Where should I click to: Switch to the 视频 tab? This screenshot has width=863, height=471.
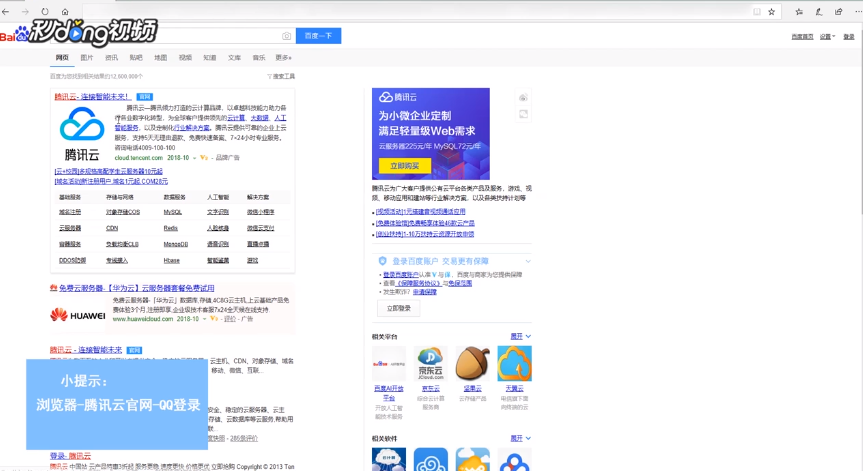click(x=185, y=57)
